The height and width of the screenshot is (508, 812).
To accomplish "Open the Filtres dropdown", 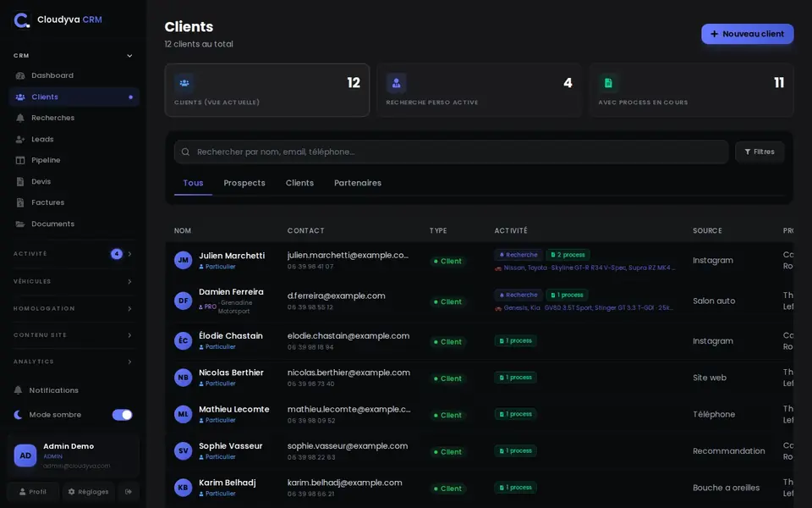I will tap(760, 152).
